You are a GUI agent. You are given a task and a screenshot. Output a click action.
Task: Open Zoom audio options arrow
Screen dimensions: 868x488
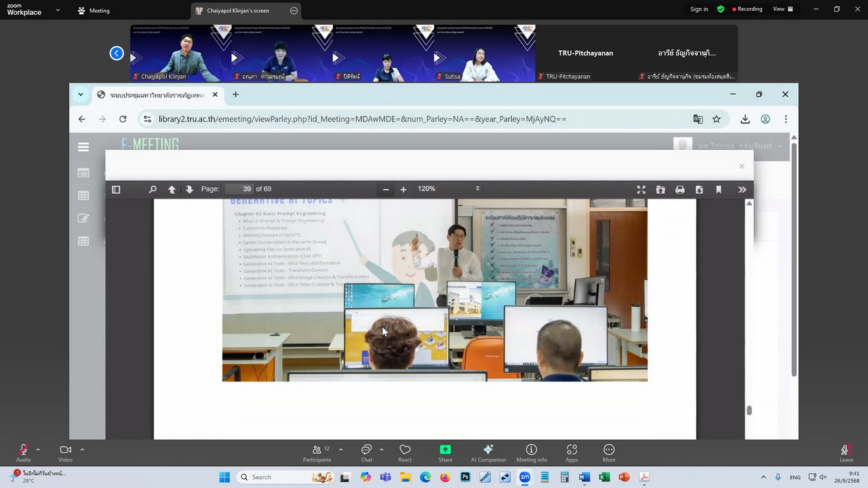click(38, 449)
